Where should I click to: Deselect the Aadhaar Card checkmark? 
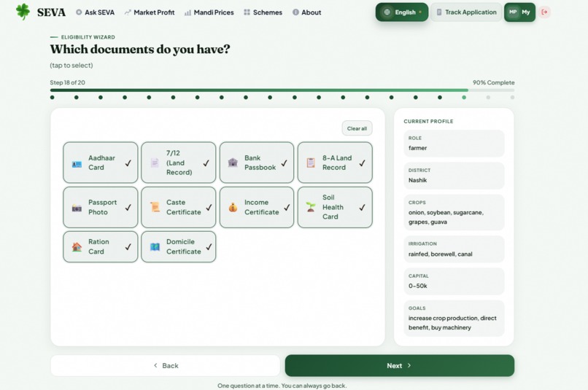[128, 163]
